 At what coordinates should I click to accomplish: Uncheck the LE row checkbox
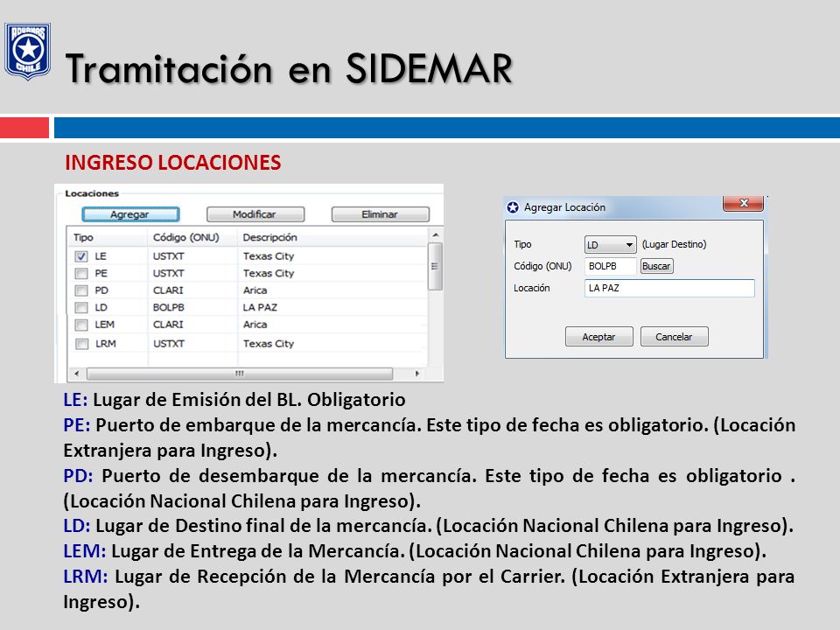click(x=81, y=256)
